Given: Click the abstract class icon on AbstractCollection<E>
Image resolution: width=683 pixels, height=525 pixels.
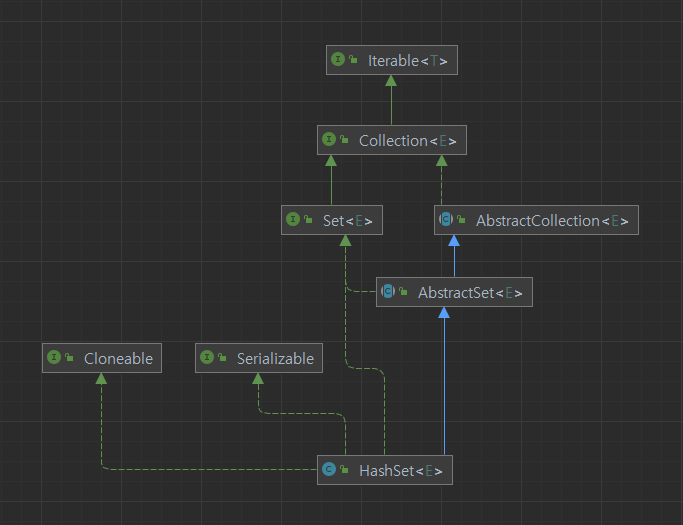Looking at the screenshot, I should click(446, 219).
